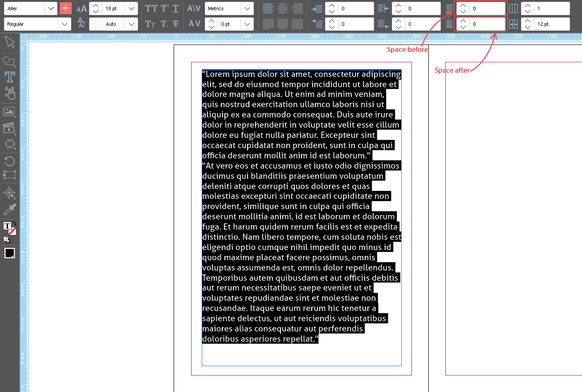Screen dimensions: 582x392
Task: Expand the Regular font style dropdown
Action: click(65, 24)
